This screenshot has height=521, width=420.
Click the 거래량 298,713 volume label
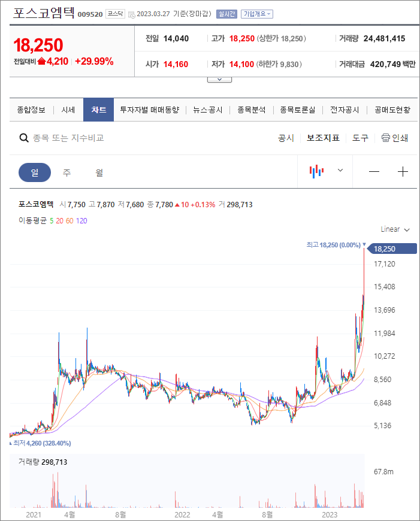[43, 462]
